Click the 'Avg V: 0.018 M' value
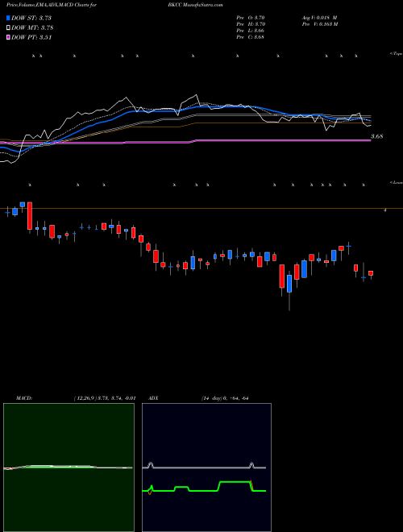 point(319,18)
